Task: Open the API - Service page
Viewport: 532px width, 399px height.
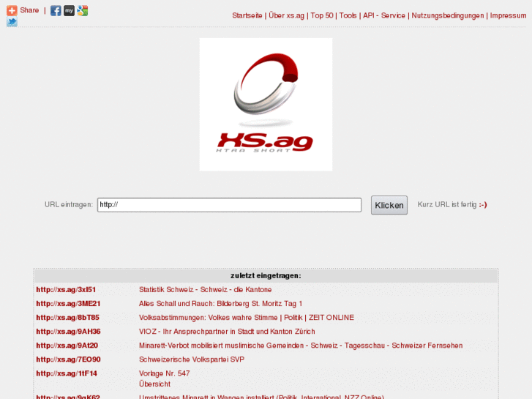Action: pyautogui.click(x=384, y=15)
